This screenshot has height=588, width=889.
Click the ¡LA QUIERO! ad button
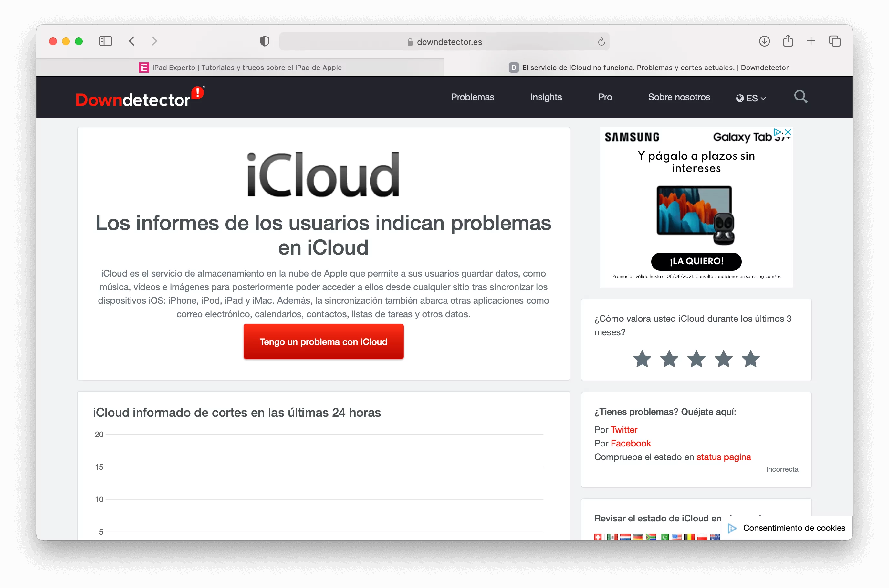point(696,261)
